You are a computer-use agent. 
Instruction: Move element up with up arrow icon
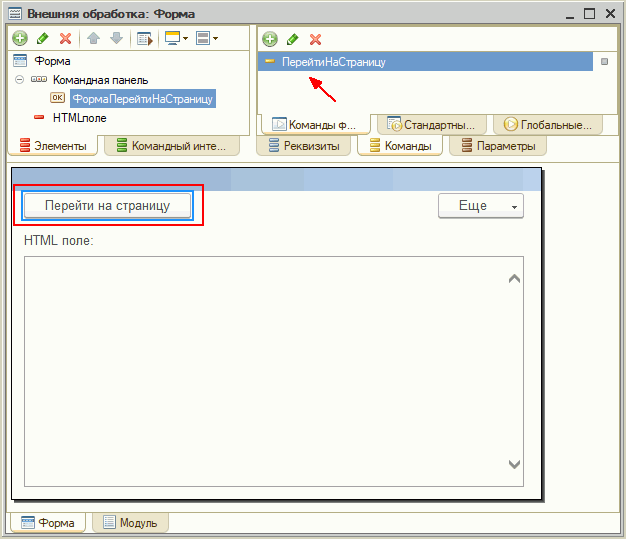coord(93,38)
